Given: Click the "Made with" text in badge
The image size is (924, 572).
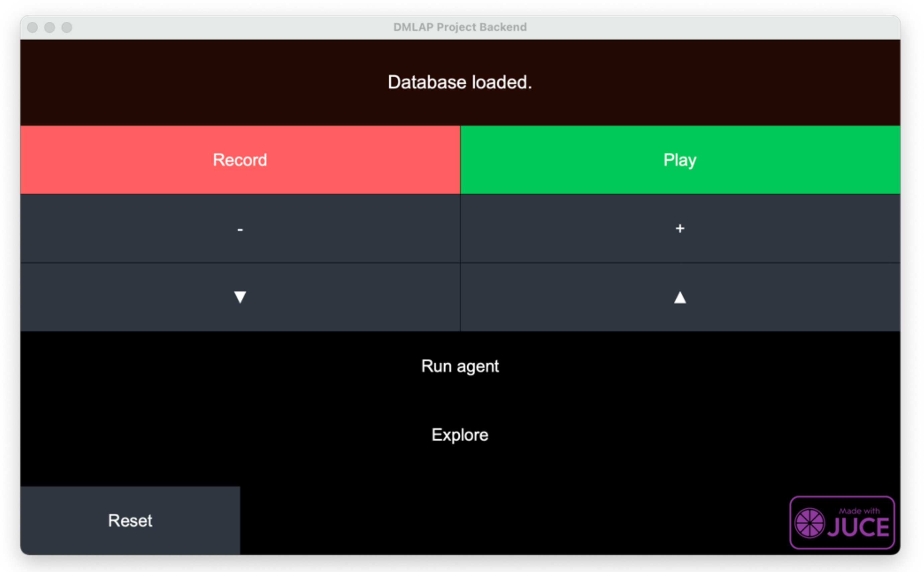Looking at the screenshot, I should pos(859,511).
